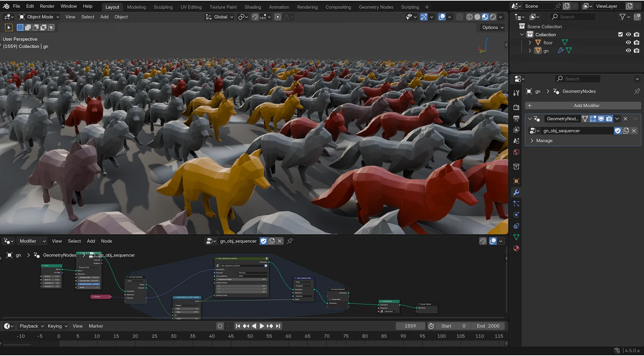Toggle Collection exclude checkbox in outliner
Screen dimensions: 644x356
tap(620, 35)
